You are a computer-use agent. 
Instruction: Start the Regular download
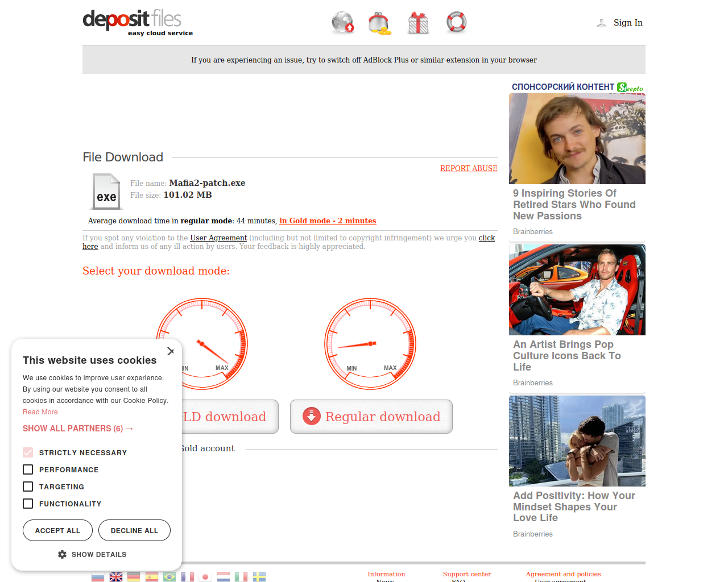[x=371, y=417]
